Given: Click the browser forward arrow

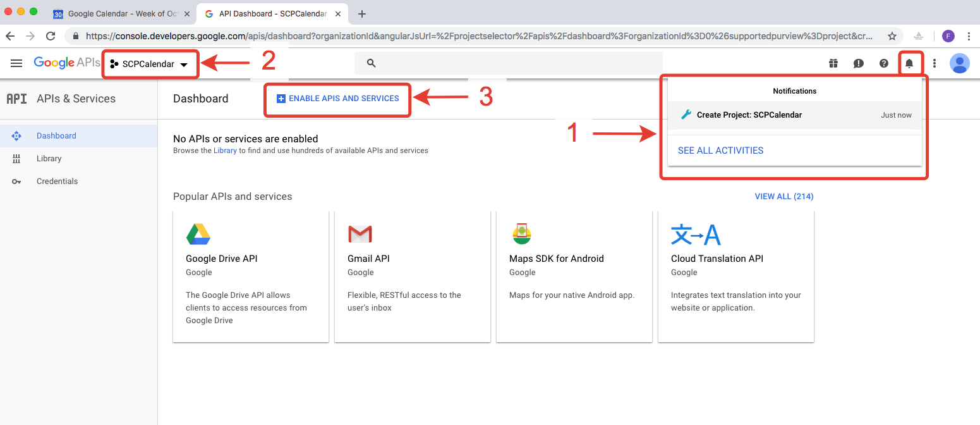Looking at the screenshot, I should [x=30, y=36].
